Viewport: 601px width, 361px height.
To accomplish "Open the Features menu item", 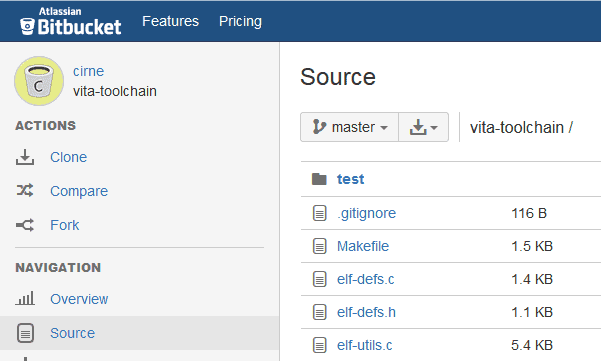I will tap(171, 21).
